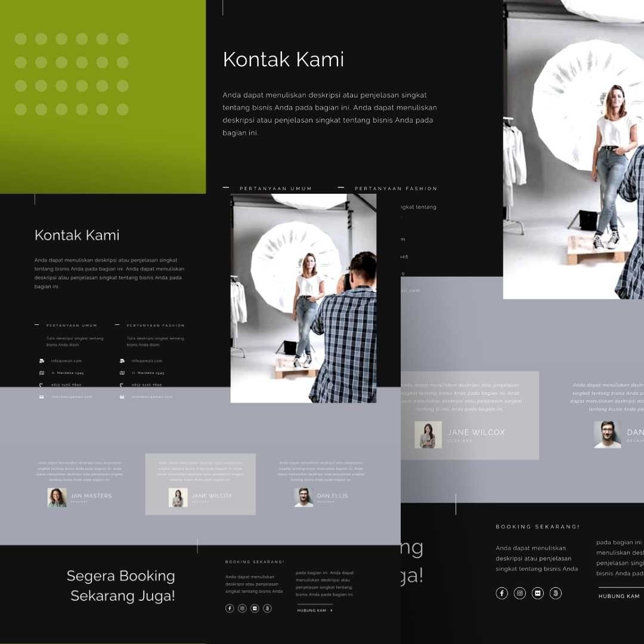Select the large Pertanyaan Fashion heading
The width and height of the screenshot is (644, 644).
click(x=396, y=188)
